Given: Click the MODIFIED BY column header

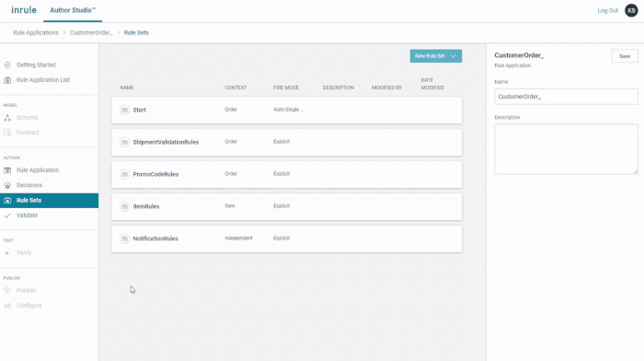Looking at the screenshot, I should click(x=387, y=87).
